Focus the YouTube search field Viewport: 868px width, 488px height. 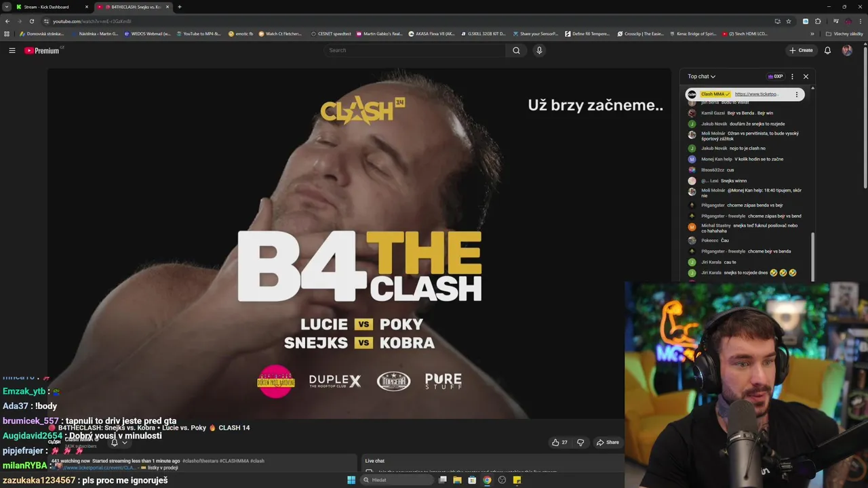coord(414,50)
